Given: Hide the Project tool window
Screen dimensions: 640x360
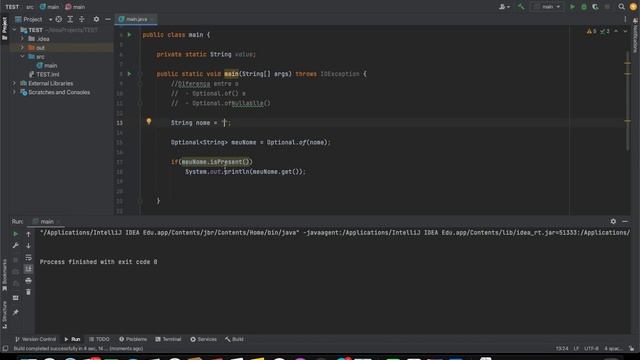Looking at the screenshot, I should click(x=108, y=19).
